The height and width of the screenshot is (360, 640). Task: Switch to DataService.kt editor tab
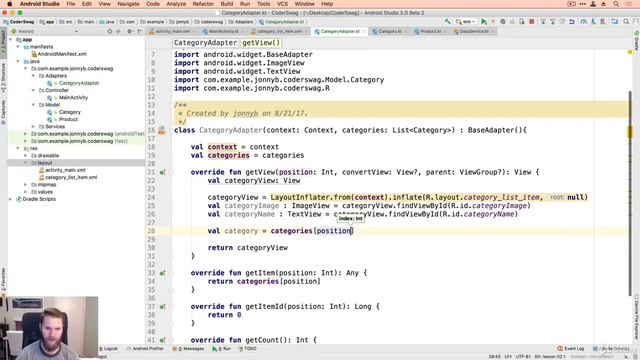tap(474, 31)
